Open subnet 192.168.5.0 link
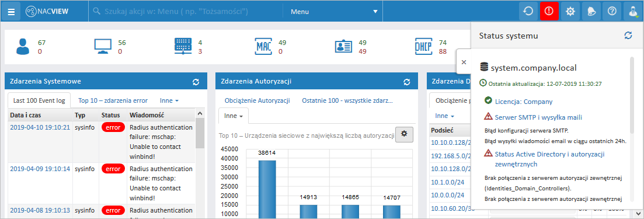Image resolution: width=644 pixels, height=219 pixels. [x=450, y=156]
